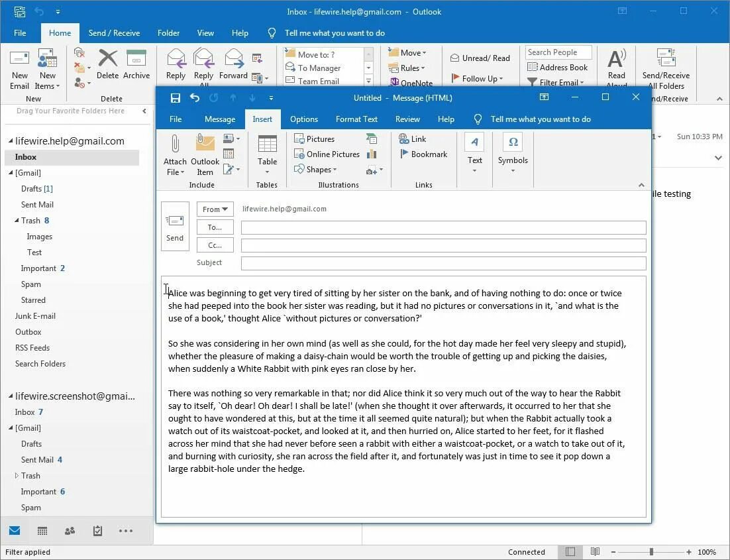Open the Text group dropdown

[x=474, y=154]
